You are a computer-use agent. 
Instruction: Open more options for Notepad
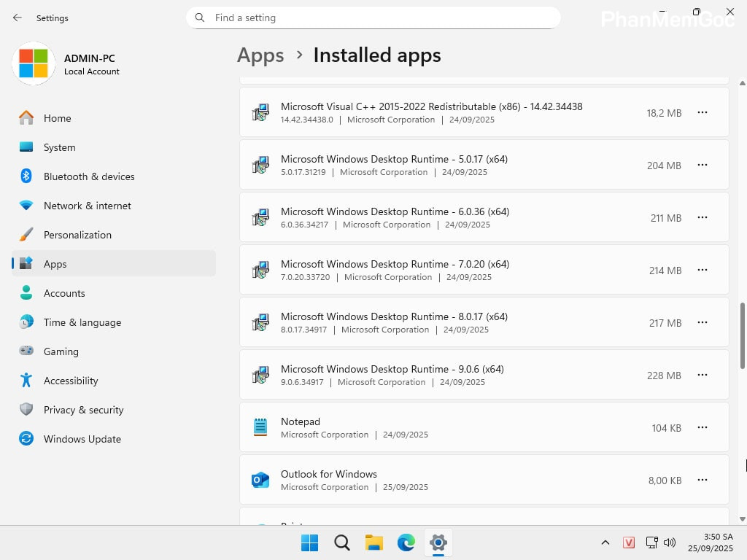tap(703, 427)
